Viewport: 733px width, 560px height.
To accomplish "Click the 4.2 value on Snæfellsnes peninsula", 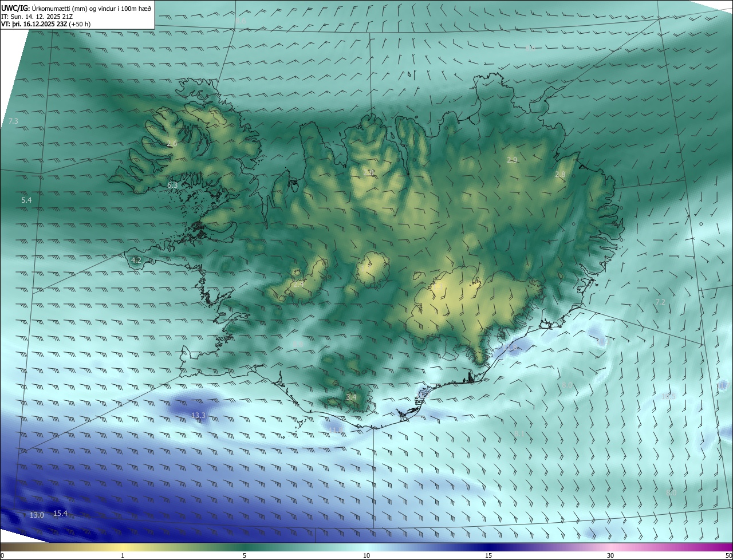I will 136,260.
